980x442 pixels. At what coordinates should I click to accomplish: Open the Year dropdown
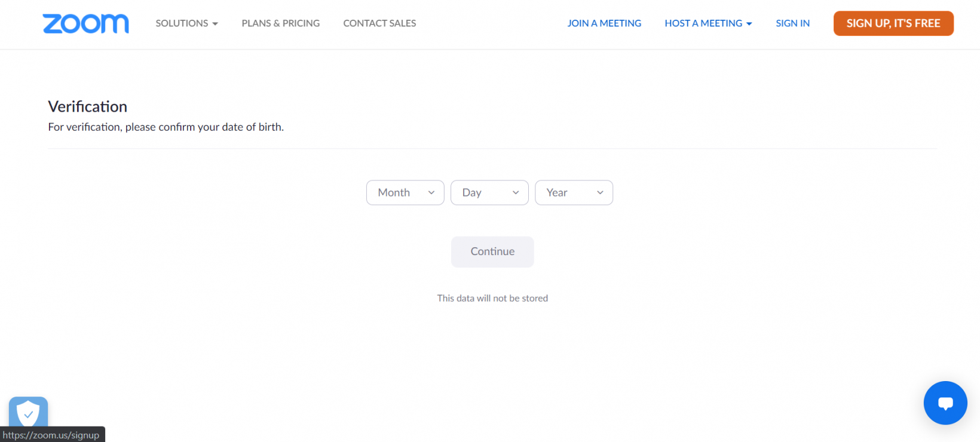click(x=573, y=193)
